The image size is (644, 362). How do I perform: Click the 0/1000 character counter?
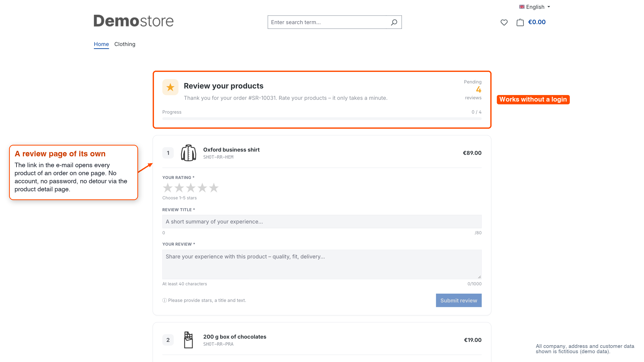click(x=474, y=284)
